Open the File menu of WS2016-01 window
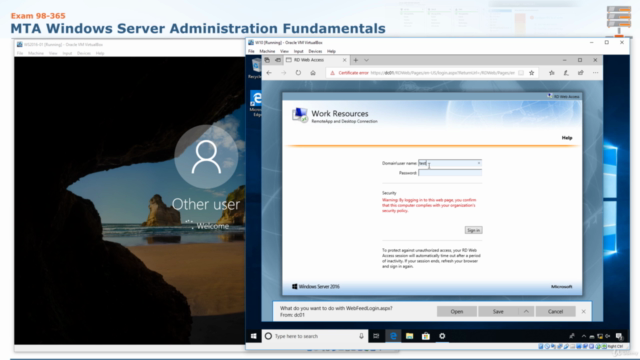Image resolution: width=640 pixels, height=360 pixels. [20, 53]
